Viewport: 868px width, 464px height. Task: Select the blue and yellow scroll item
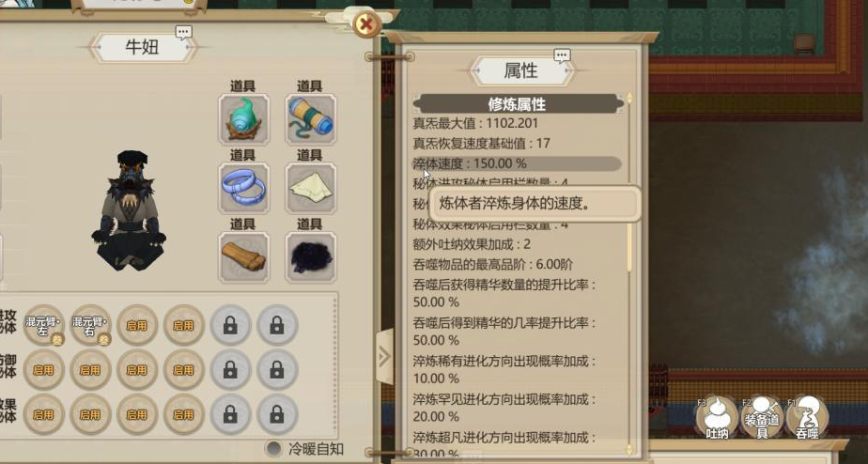tap(311, 119)
